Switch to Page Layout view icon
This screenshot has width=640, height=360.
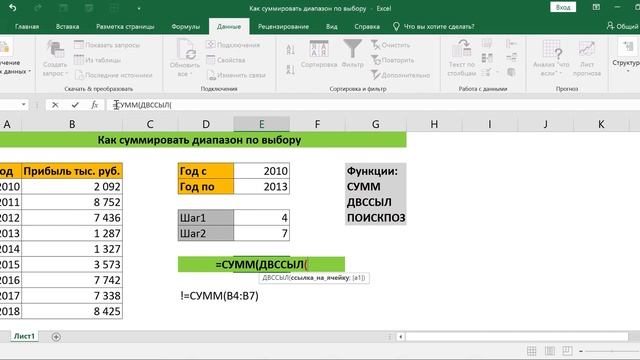click(550, 351)
